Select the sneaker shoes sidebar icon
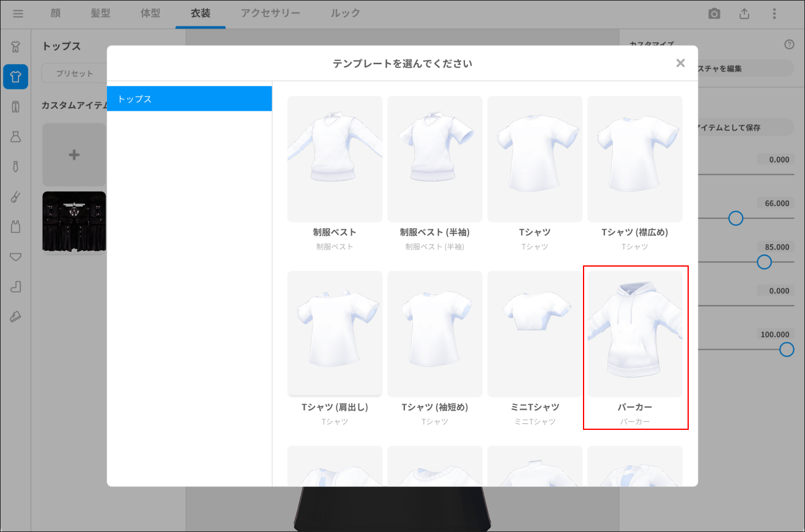The height and width of the screenshot is (532, 805). tap(16, 316)
